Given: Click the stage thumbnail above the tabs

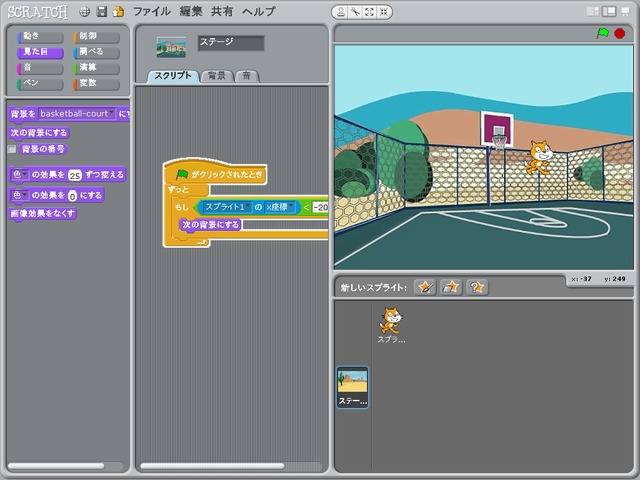Looking at the screenshot, I should coord(171,47).
